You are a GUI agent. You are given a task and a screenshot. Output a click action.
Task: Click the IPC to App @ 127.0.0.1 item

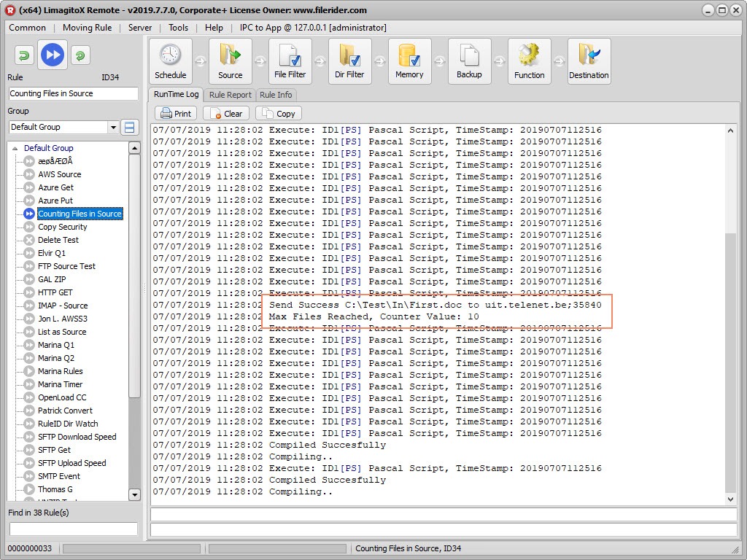tap(313, 28)
